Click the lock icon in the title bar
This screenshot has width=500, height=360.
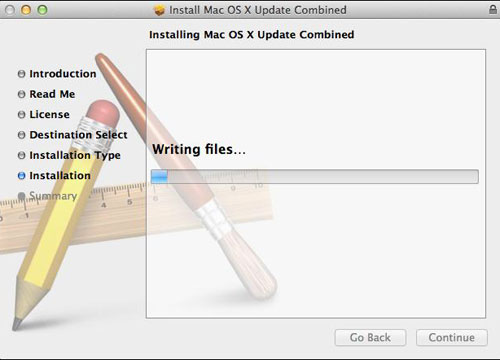[493, 10]
